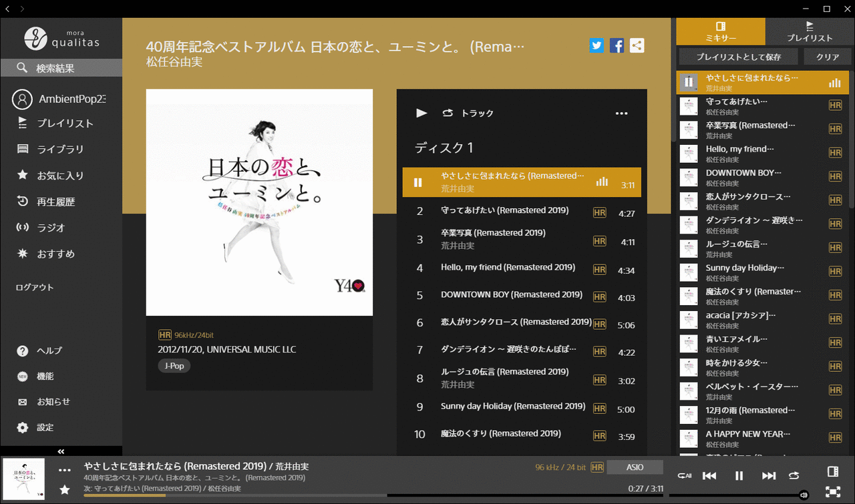Open the album more-options ellipsis
Image resolution: width=855 pixels, height=504 pixels.
pos(622,113)
